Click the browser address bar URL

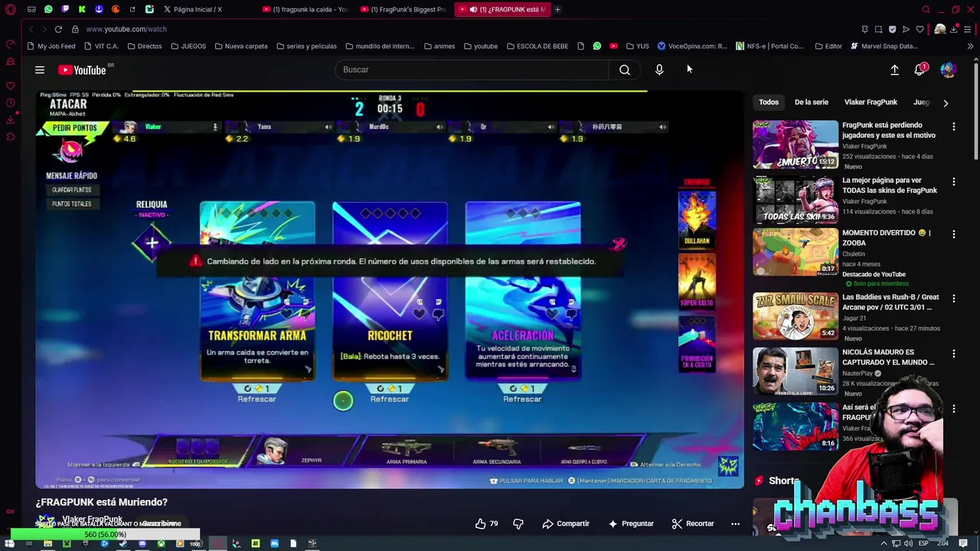click(x=126, y=29)
